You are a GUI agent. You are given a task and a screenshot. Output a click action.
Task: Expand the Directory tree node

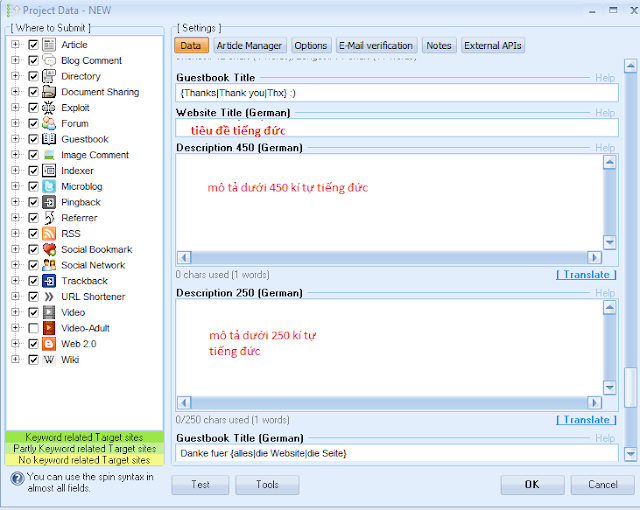coord(16,75)
